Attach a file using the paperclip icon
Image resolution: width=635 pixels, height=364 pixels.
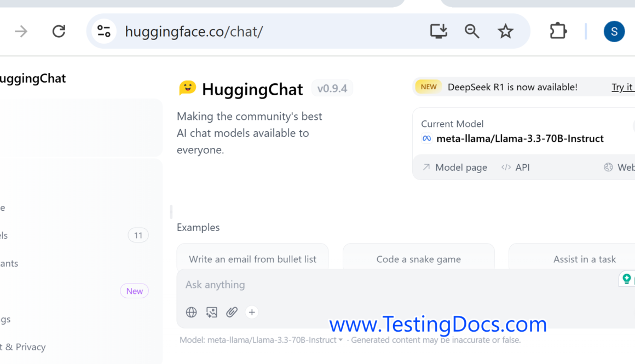(x=232, y=312)
